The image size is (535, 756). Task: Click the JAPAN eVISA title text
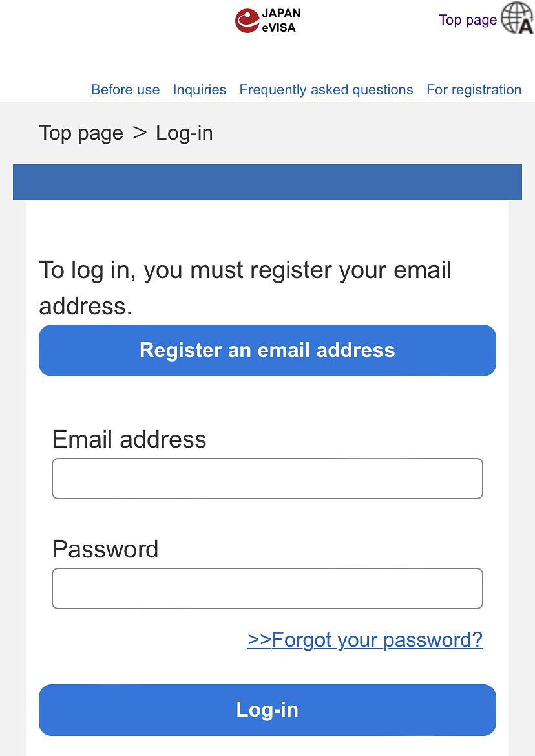click(x=281, y=21)
